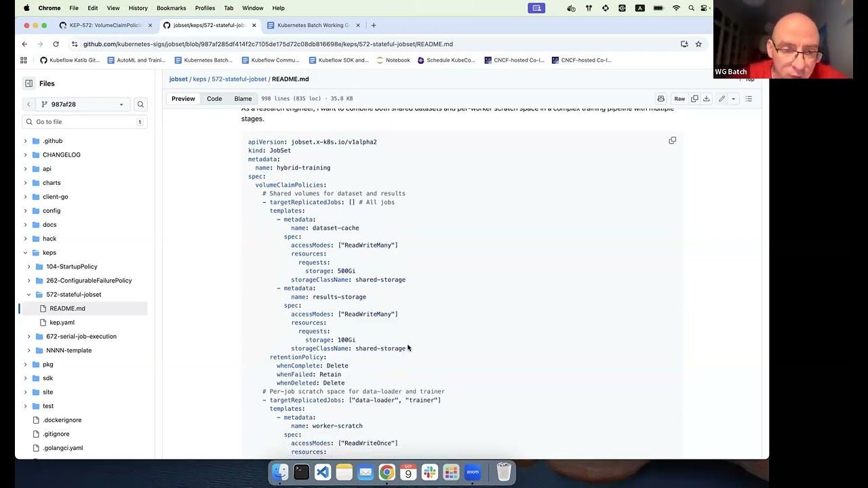Open Launchpad in the Dock
The width and height of the screenshot is (868, 488).
coord(451,472)
